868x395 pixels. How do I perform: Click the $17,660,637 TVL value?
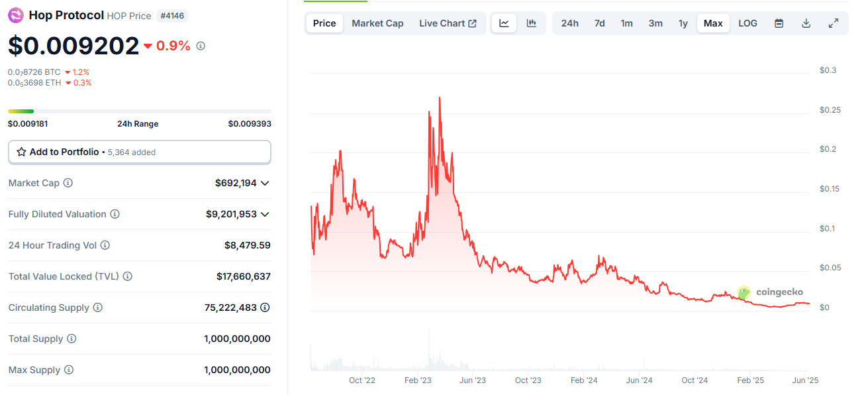[244, 276]
